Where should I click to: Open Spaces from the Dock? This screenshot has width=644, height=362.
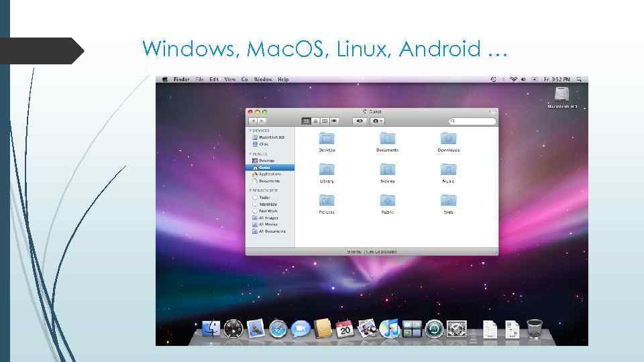tap(411, 329)
